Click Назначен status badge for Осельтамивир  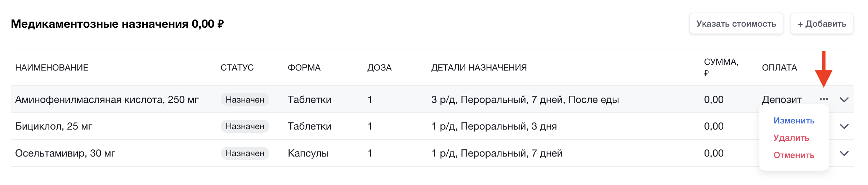245,153
